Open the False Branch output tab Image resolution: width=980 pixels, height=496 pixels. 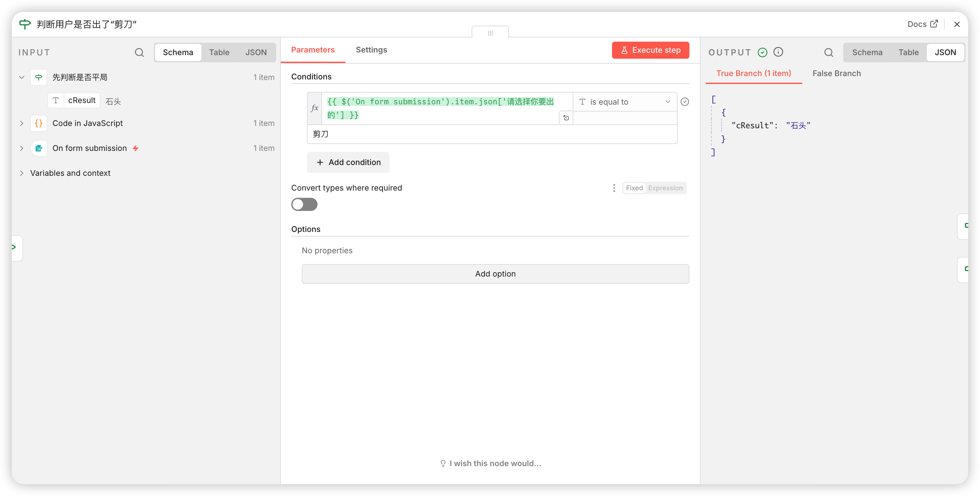[836, 73]
